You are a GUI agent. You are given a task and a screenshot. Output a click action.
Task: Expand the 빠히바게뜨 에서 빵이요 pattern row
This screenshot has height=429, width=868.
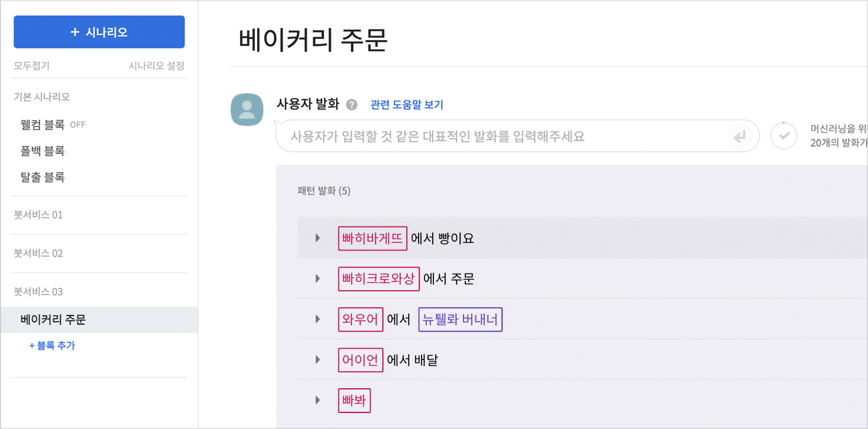click(x=318, y=238)
